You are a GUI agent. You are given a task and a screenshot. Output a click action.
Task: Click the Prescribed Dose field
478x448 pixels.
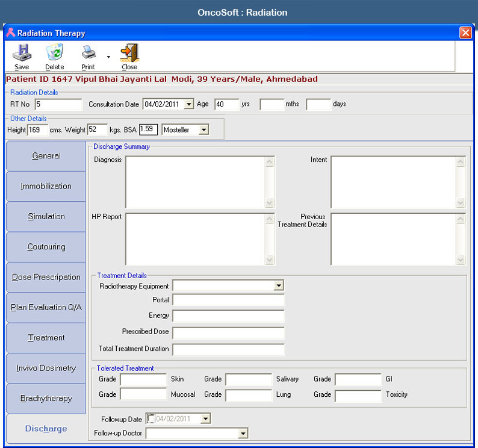coord(228,333)
